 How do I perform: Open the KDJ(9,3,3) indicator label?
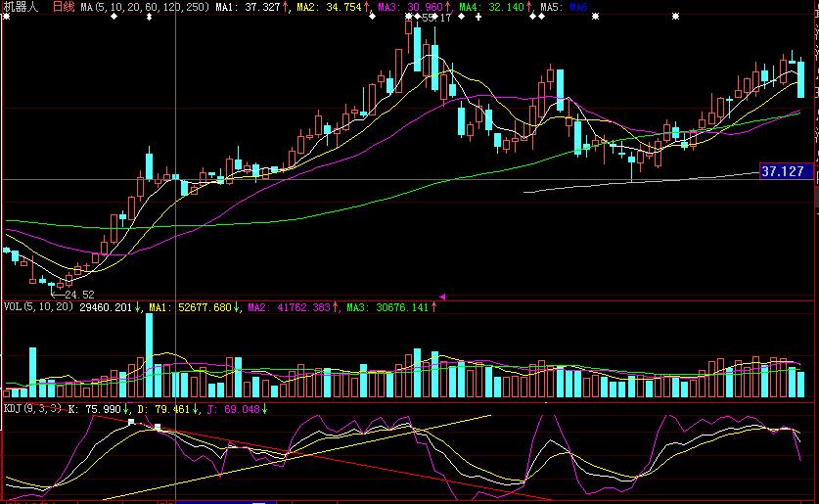click(x=32, y=408)
